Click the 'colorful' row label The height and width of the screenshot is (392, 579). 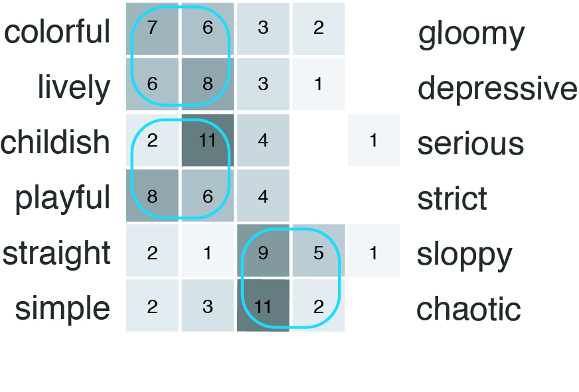57,33
